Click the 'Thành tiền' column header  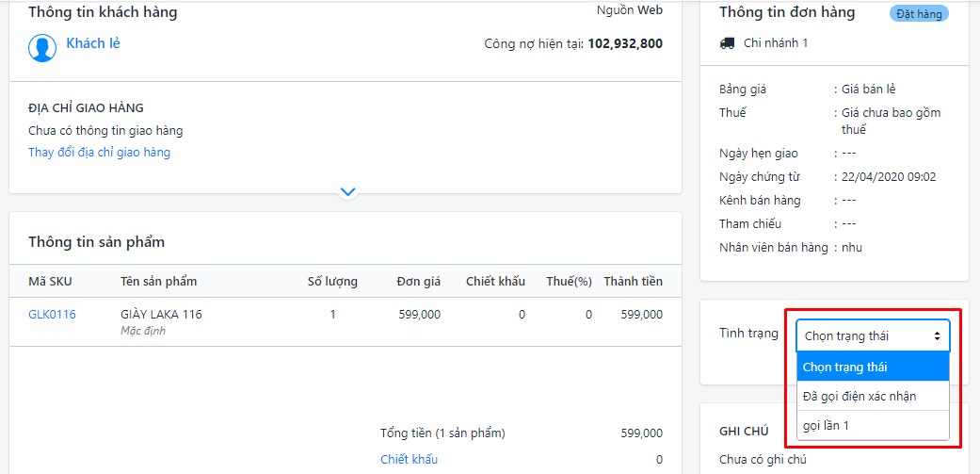tap(633, 282)
